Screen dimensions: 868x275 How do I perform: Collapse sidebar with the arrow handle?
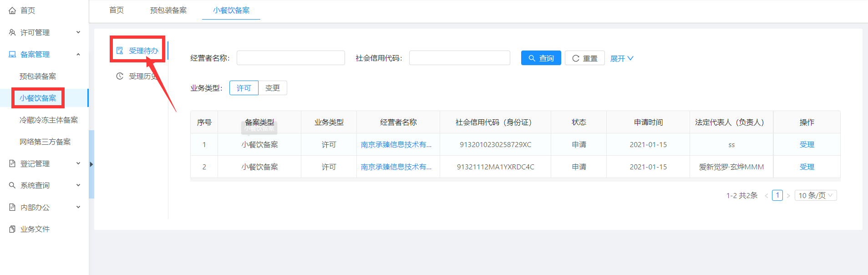point(91,164)
